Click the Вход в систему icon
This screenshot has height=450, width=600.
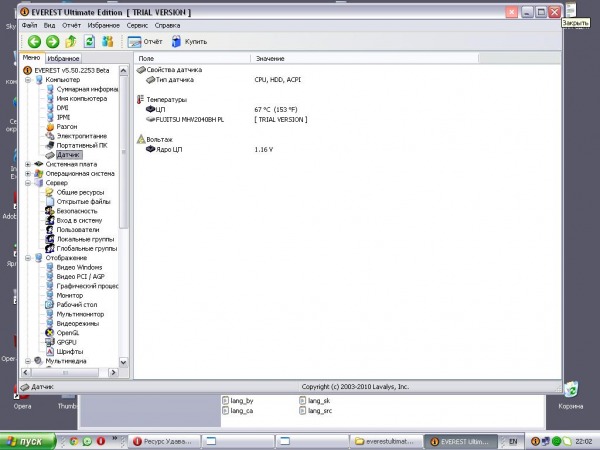click(x=50, y=220)
